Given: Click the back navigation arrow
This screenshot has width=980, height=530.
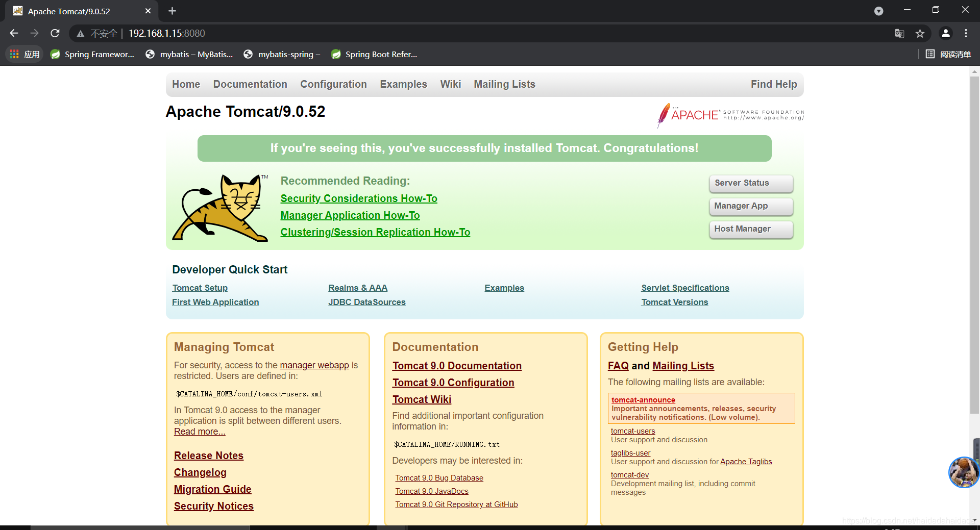Looking at the screenshot, I should [x=13, y=33].
